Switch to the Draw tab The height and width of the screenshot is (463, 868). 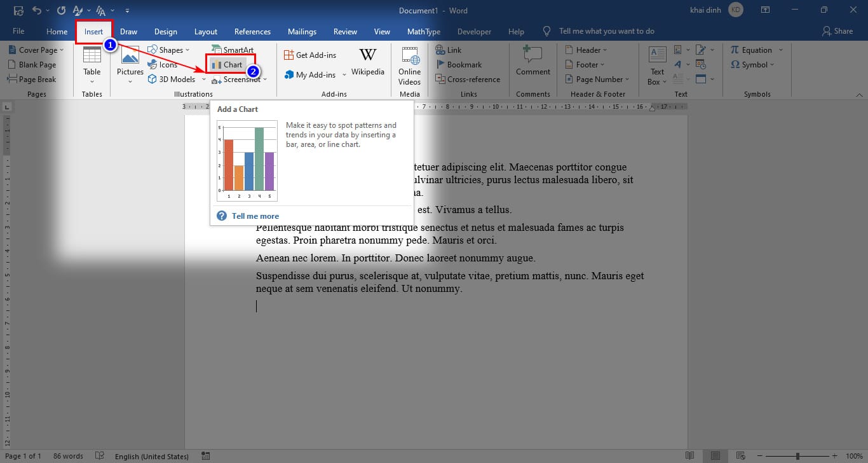pos(128,31)
